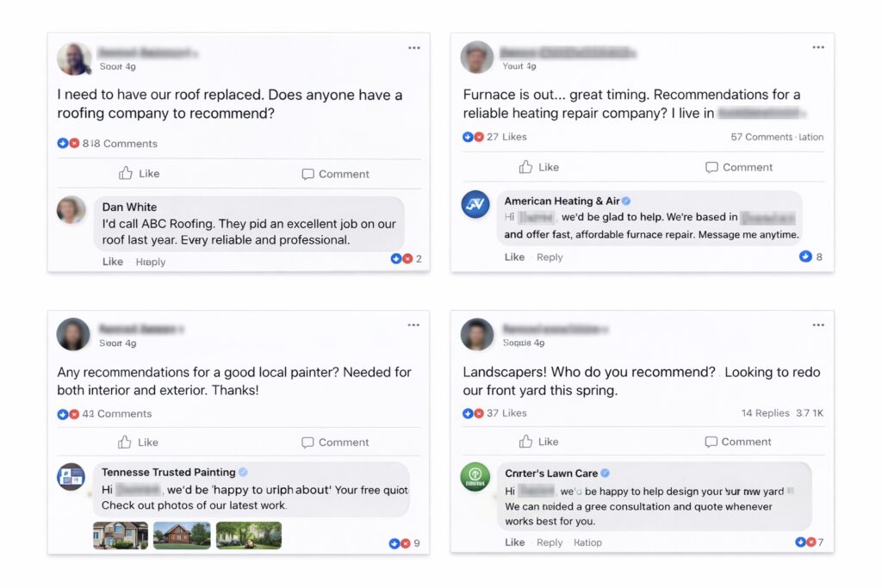Image resolution: width=882 pixels, height=588 pixels.
Task: Comment on the local painter post
Action: [335, 443]
